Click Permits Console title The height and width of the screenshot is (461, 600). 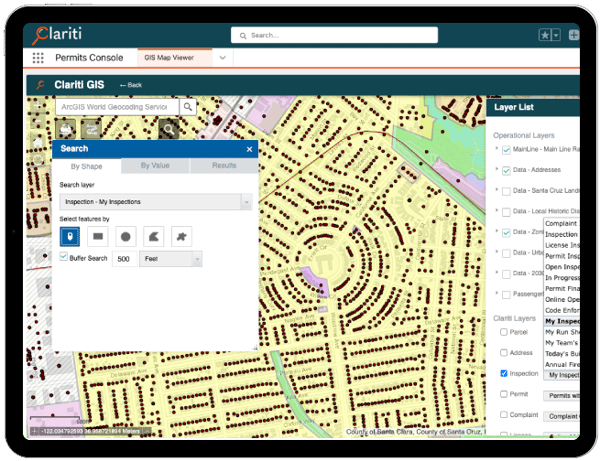(x=89, y=58)
